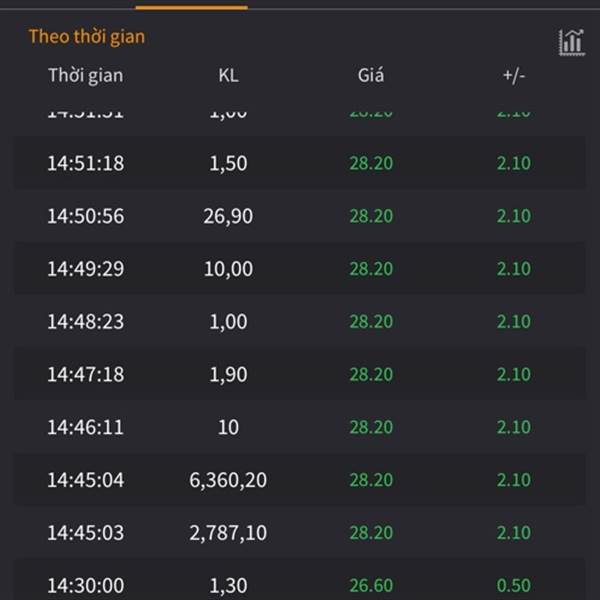This screenshot has height=600, width=600.
Task: Sort by +/- column header
Action: [x=514, y=75]
